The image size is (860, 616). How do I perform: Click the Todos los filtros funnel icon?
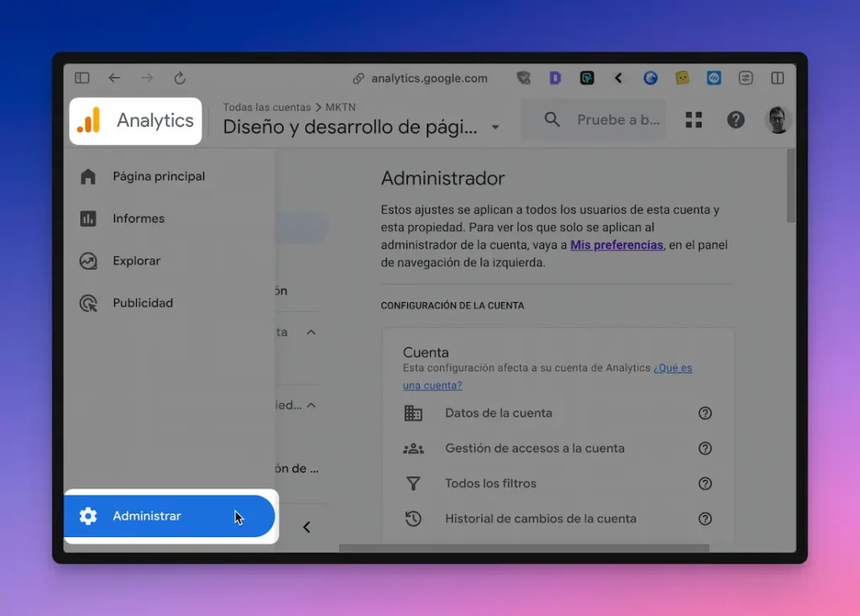click(413, 483)
